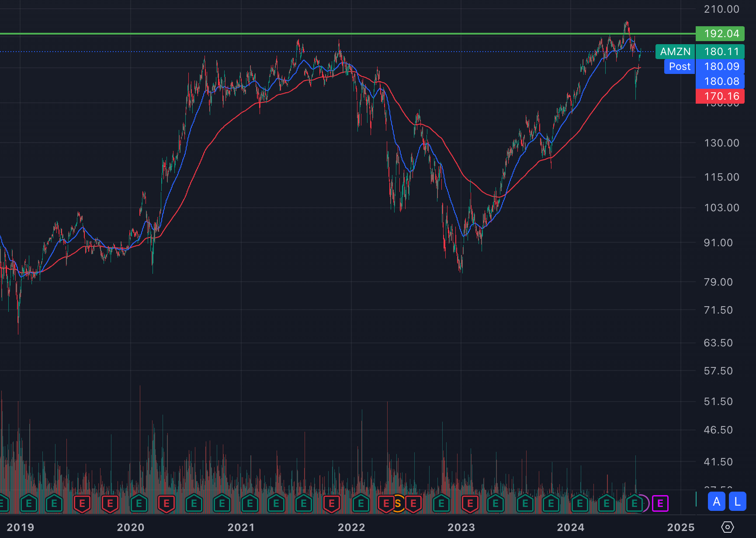The image size is (756, 538).
Task: Click the 79.00 price scale value
Action: coord(718,282)
